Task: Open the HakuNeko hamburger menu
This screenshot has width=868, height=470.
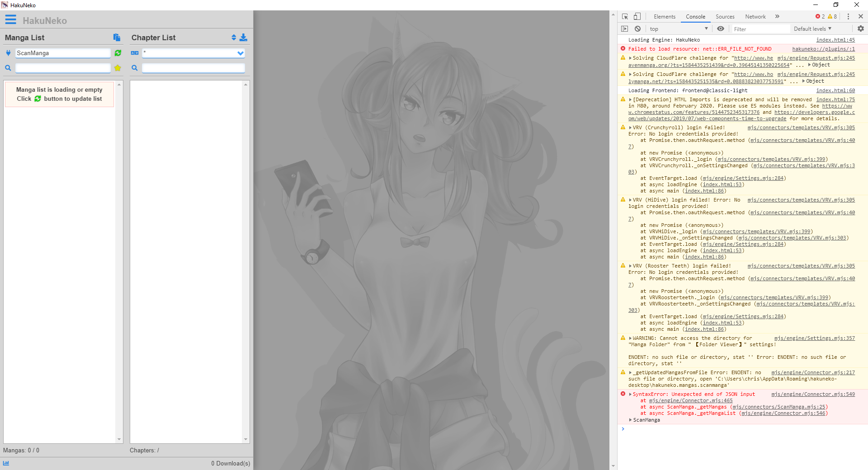Action: click(x=10, y=19)
